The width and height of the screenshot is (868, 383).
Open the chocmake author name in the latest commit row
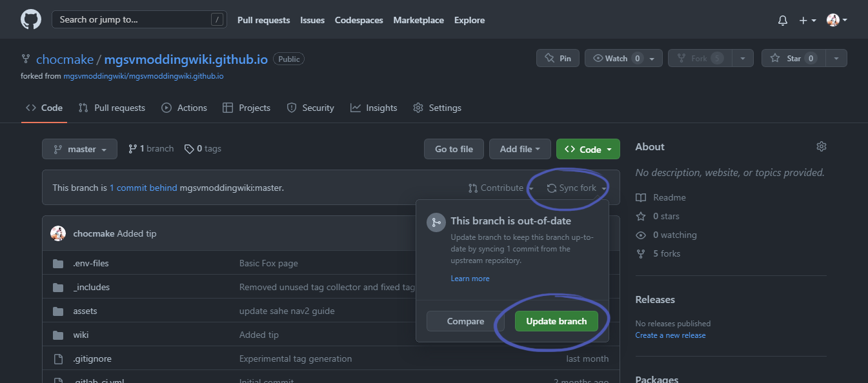coord(94,233)
